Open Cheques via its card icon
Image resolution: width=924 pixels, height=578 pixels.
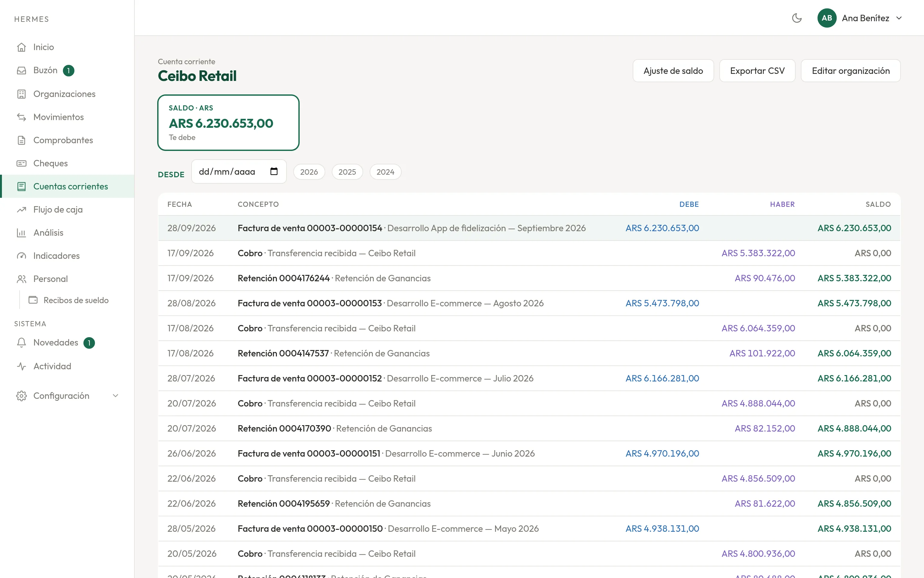(x=21, y=163)
